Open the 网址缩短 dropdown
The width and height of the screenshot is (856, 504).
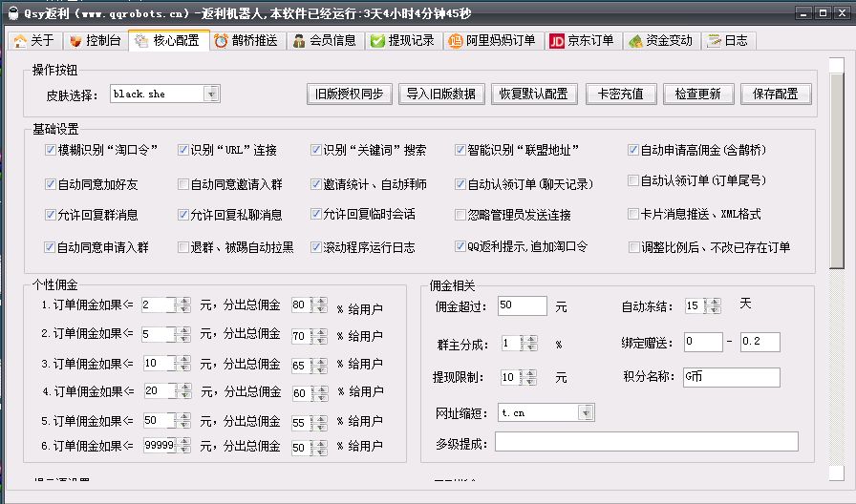(x=586, y=413)
